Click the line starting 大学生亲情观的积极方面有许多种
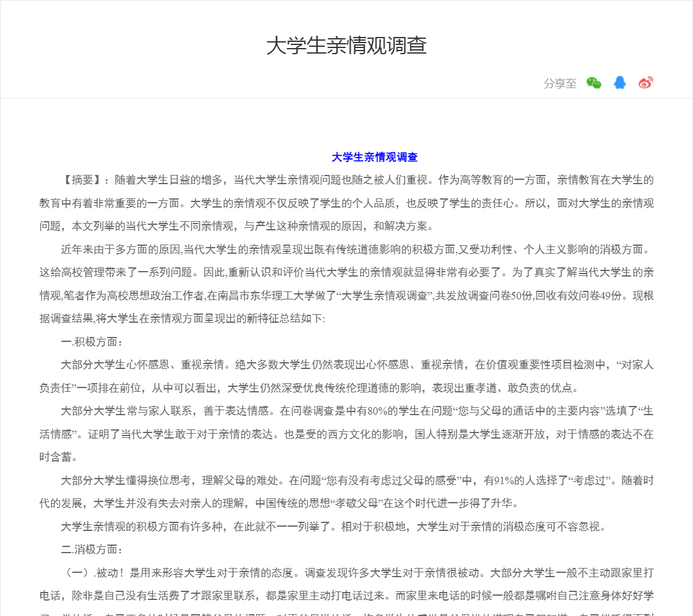The width and height of the screenshot is (693, 616). pos(333,526)
